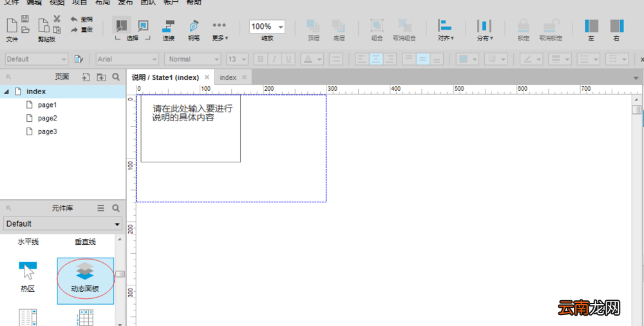644x326 pixels.
Task: Add a new page in 页面 panel
Action: pyautogui.click(x=86, y=77)
